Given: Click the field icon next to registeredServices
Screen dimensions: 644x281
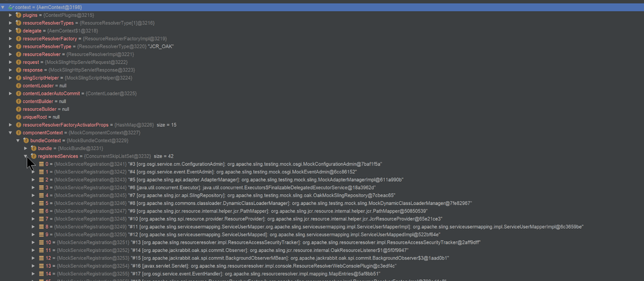Looking at the screenshot, I should 34,156.
